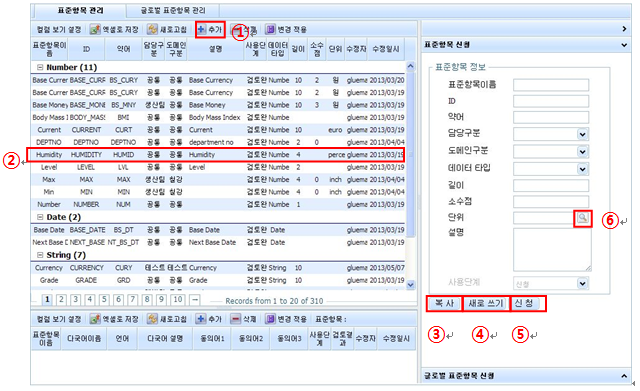Viewport: 640px width, 391px height.
Task: Click 엑셀로 저장 in the lower grid toolbar
Action: click(114, 319)
